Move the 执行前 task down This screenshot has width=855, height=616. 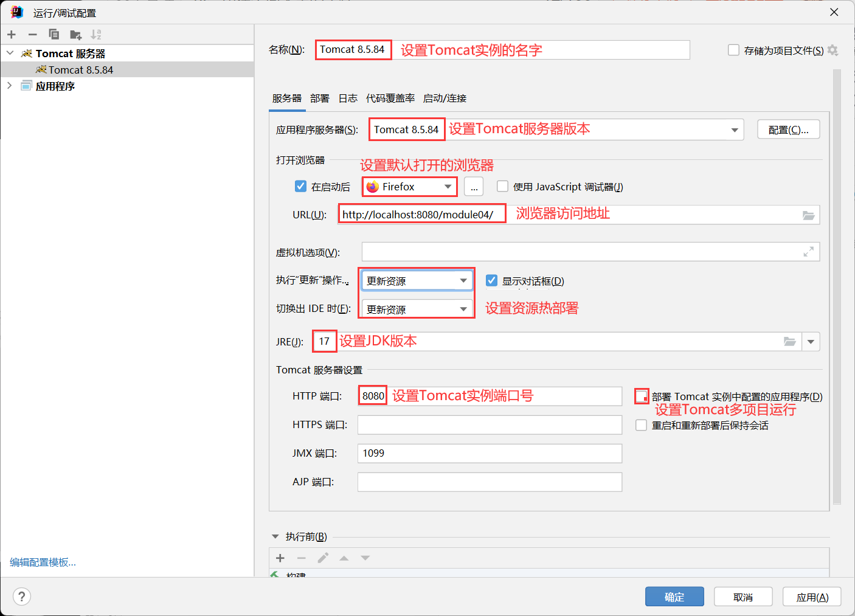coord(365,558)
